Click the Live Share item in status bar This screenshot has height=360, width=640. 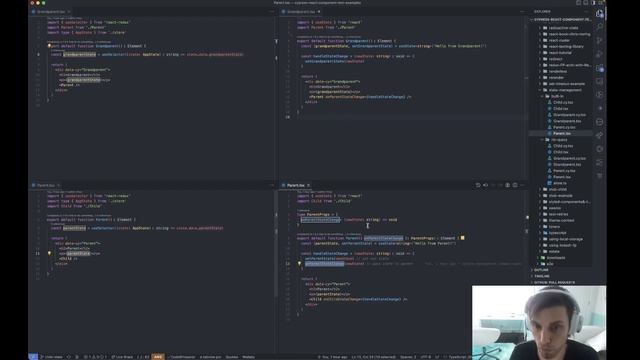point(122,357)
